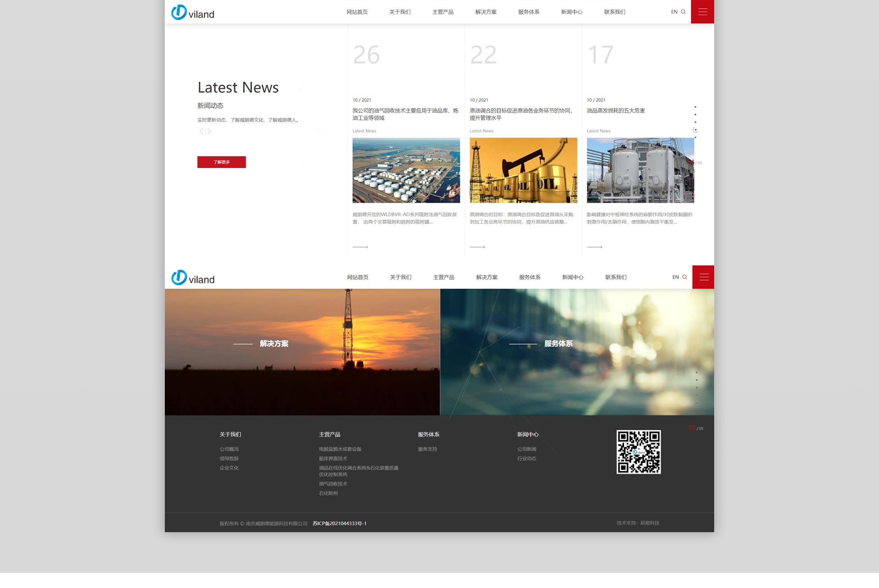Click the large date number 22
The width and height of the screenshot is (879, 588).
coord(483,55)
